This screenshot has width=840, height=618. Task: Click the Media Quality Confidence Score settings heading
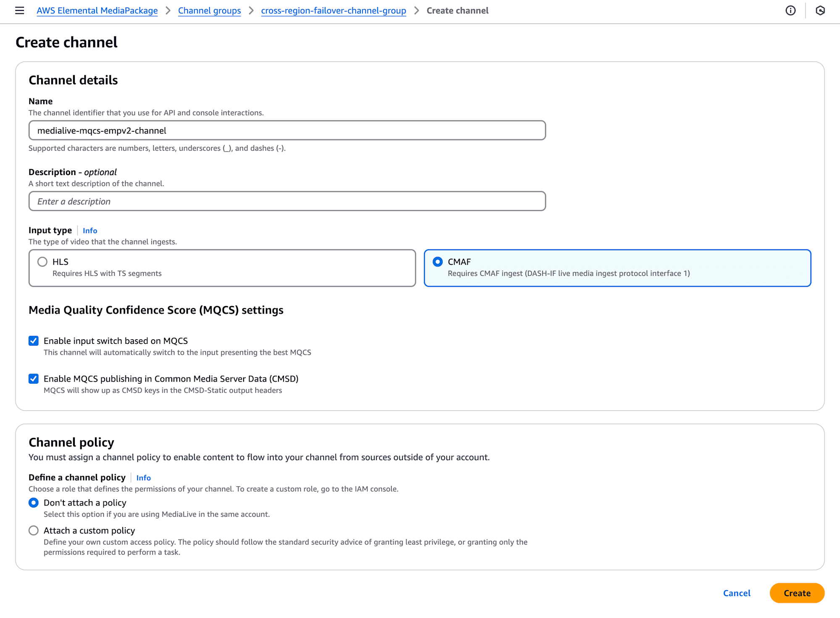156,310
